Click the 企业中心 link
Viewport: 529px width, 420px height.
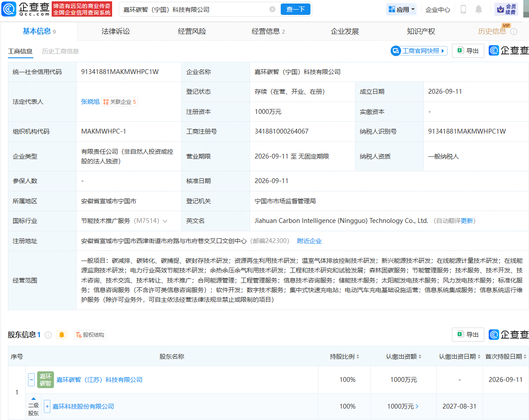click(438, 9)
